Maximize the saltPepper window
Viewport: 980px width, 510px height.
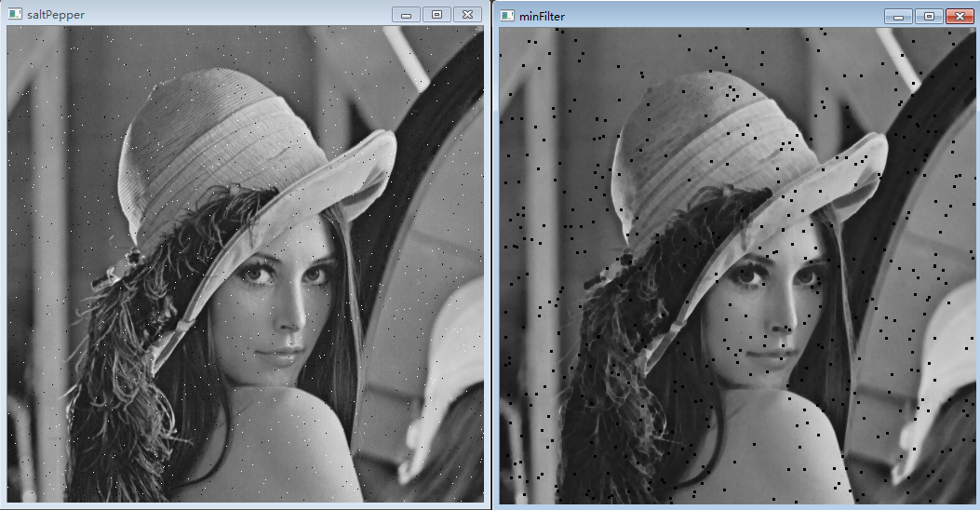click(x=436, y=14)
